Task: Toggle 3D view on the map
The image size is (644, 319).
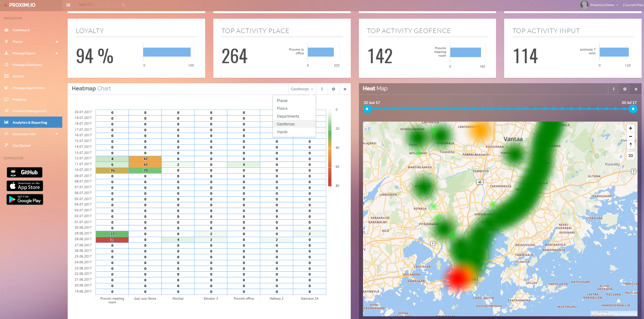Action: [630, 156]
